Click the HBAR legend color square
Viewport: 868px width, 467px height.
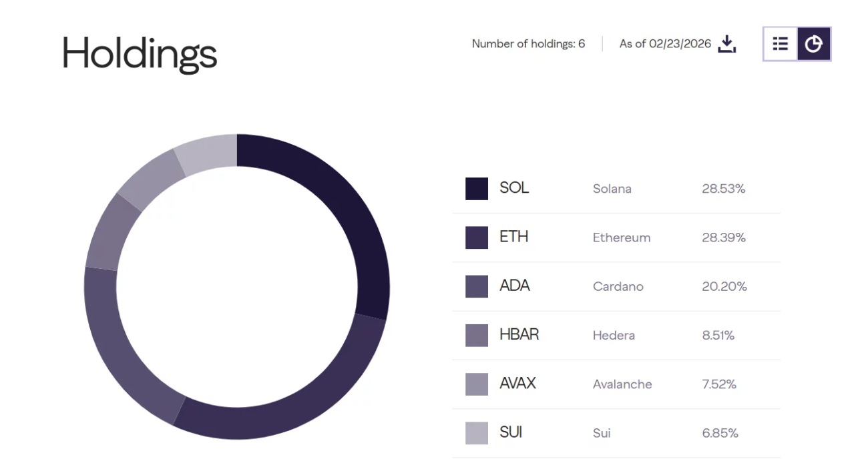[x=477, y=335]
